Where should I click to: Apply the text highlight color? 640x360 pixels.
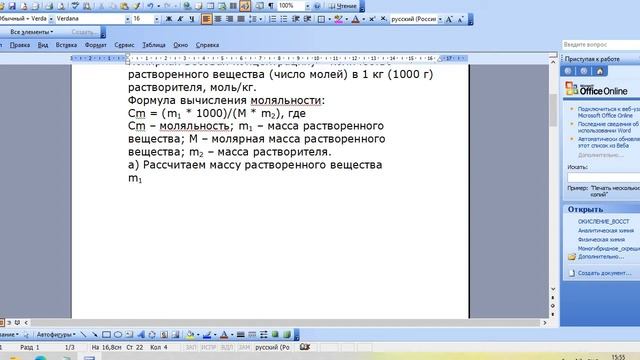coord(338,19)
